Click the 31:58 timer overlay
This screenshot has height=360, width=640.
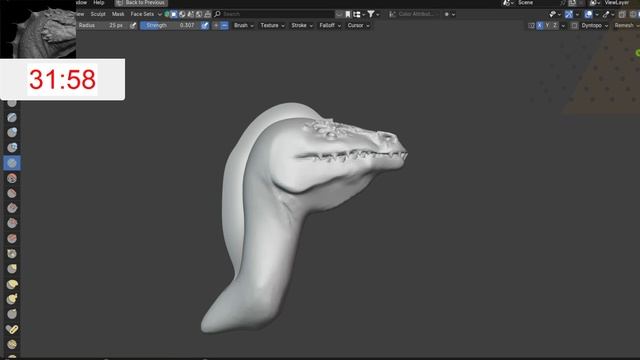(62, 79)
